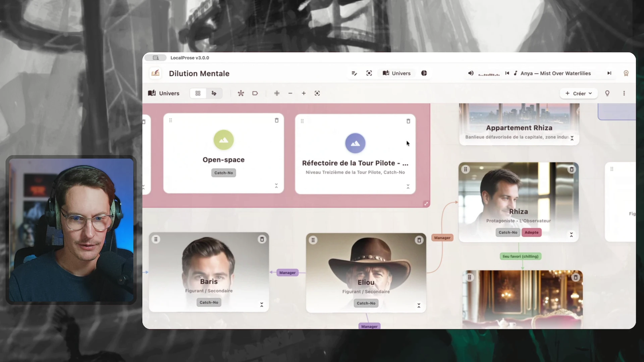Open the Créer dropdown menu
The width and height of the screenshot is (644, 362).
(x=579, y=93)
